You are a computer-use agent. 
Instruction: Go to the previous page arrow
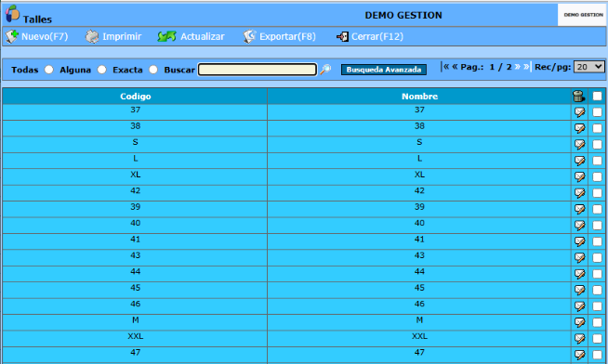click(455, 67)
